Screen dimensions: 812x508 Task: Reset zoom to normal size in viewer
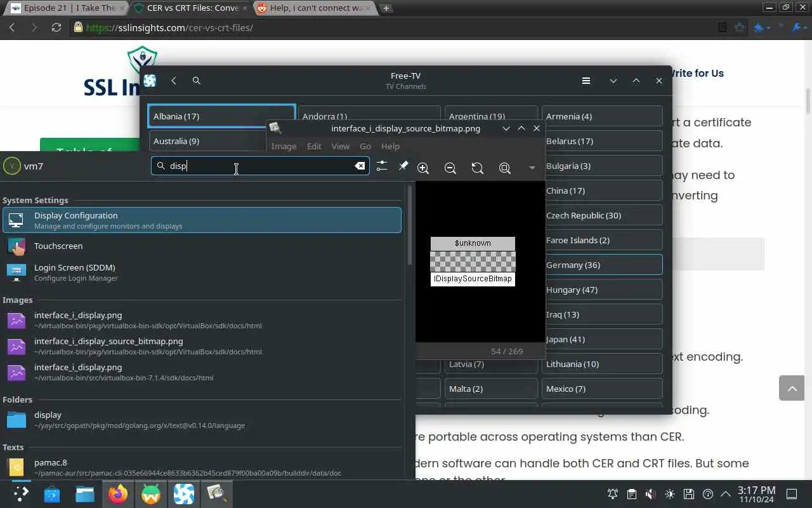pos(478,168)
